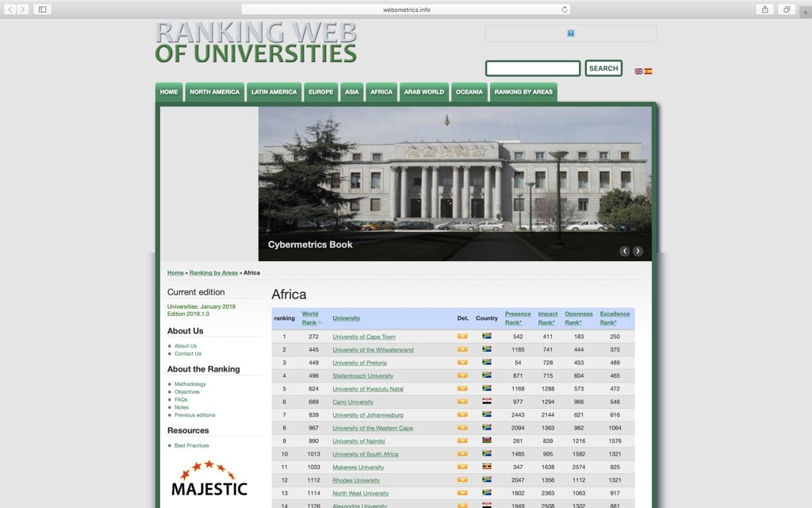Open the North America navigation tab
This screenshot has width=812, height=508.
pos(214,92)
